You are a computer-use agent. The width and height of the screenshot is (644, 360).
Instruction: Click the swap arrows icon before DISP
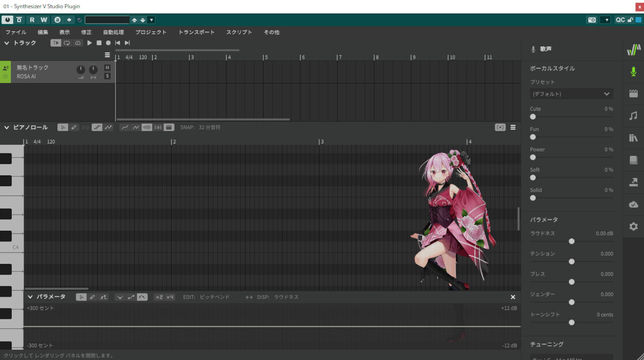[x=249, y=297]
